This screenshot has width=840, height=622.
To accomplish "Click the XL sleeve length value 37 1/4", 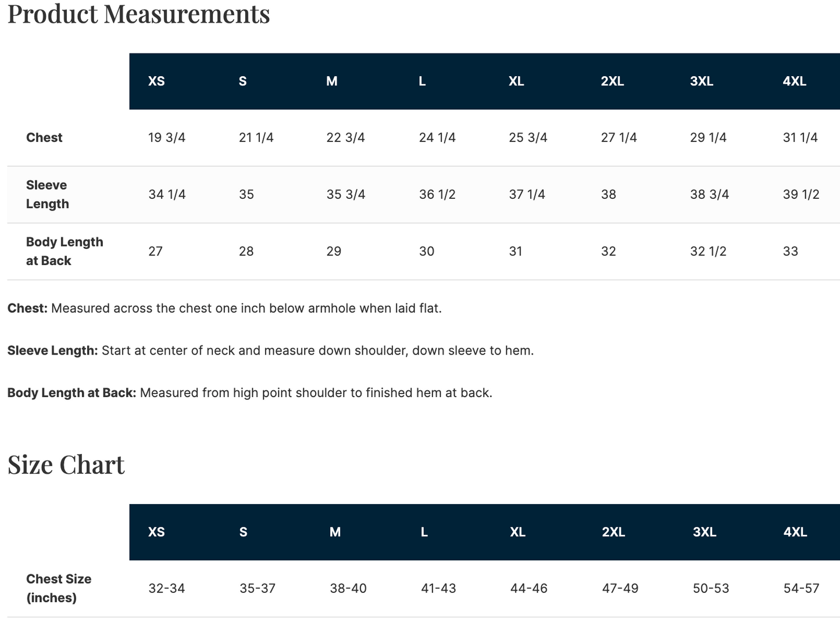I will tap(527, 194).
